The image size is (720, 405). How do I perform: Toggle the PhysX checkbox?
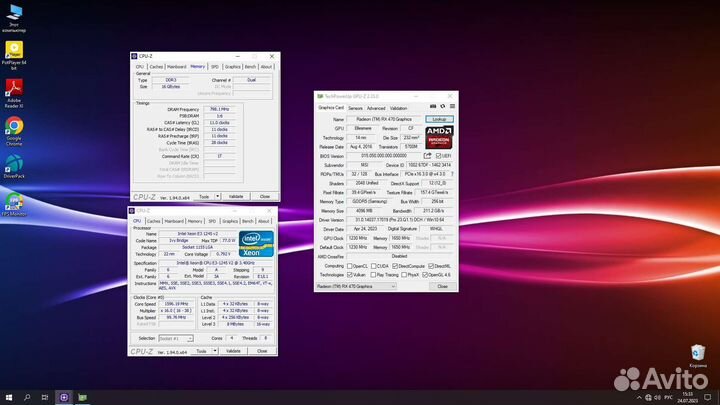[x=404, y=275]
